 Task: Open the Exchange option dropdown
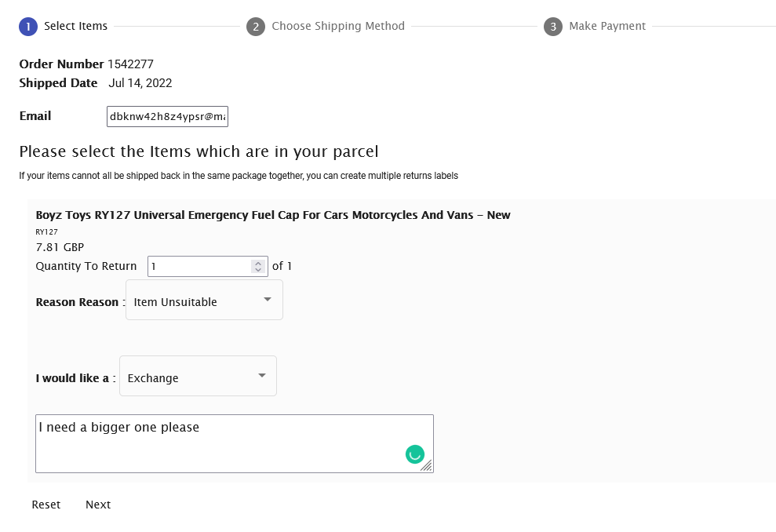[198, 376]
